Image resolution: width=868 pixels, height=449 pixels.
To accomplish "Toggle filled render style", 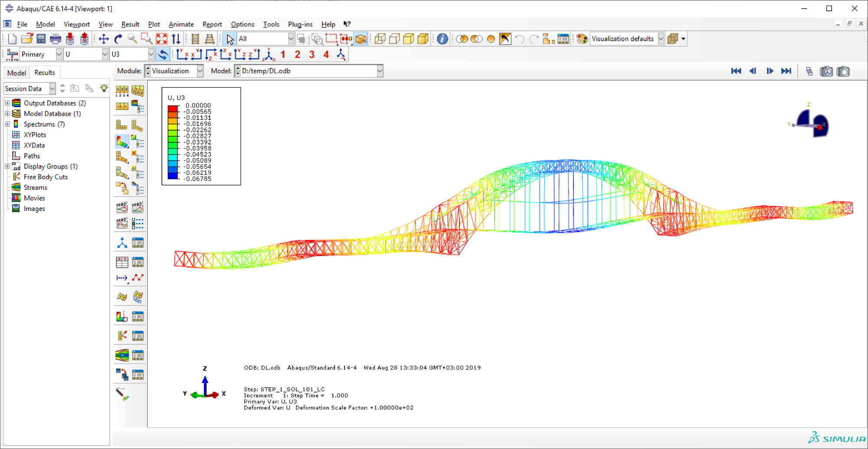I will coord(408,39).
